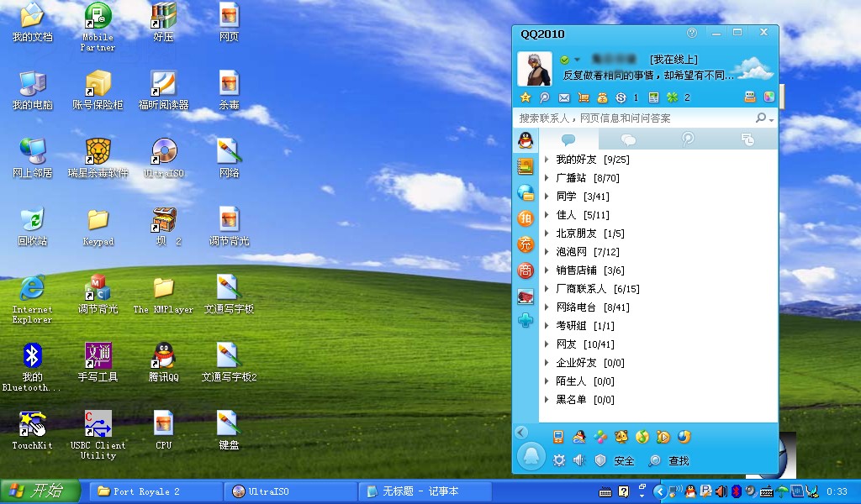Toggle the QQ speaker sound icon
This screenshot has width=861, height=504.
tap(578, 460)
